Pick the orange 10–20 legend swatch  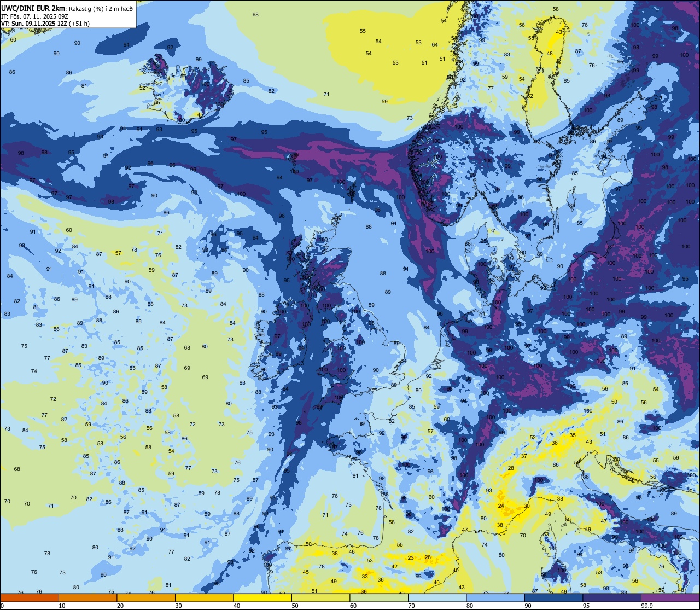coord(87,597)
